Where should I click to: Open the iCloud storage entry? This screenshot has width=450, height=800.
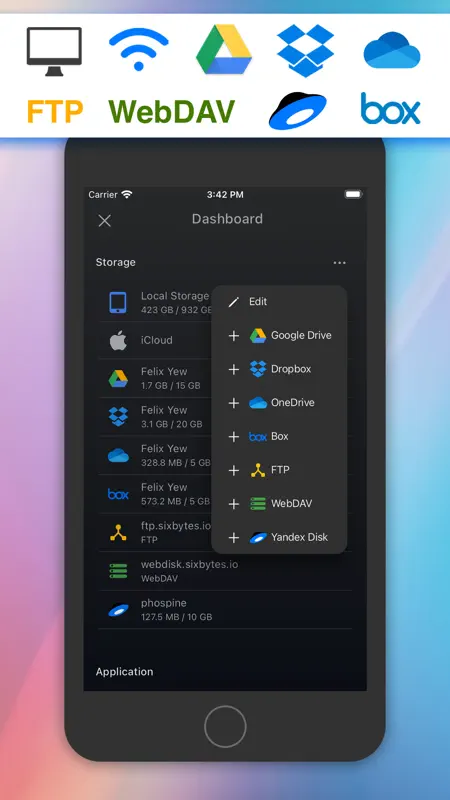(x=225, y=340)
